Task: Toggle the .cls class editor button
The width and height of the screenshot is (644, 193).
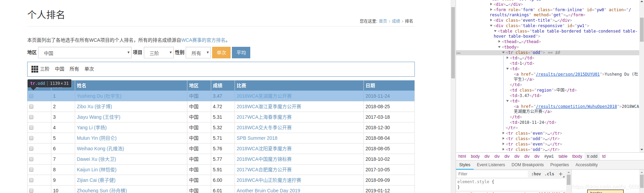Action: 549,174
